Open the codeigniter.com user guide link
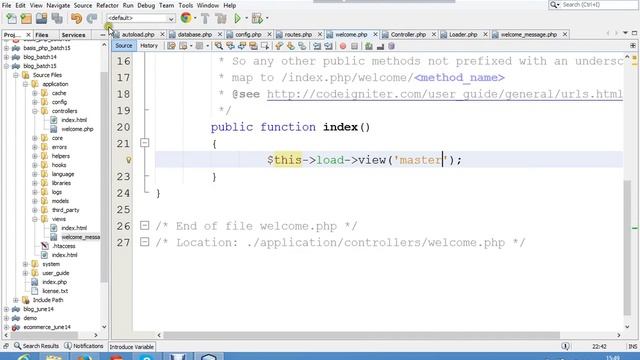 (x=444, y=94)
